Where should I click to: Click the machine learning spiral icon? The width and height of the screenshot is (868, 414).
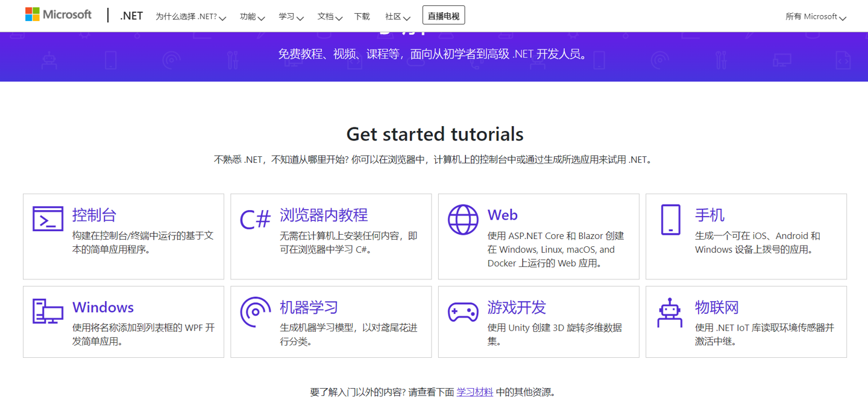click(x=255, y=311)
